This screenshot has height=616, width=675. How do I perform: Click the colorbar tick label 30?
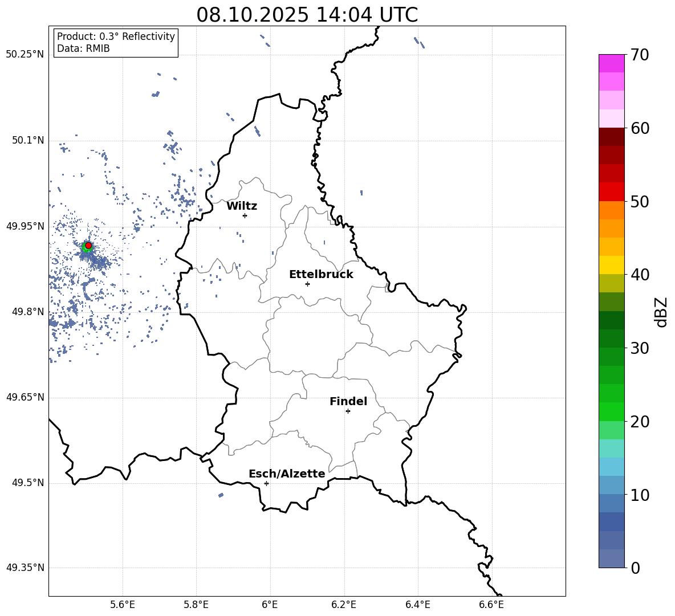[640, 348]
